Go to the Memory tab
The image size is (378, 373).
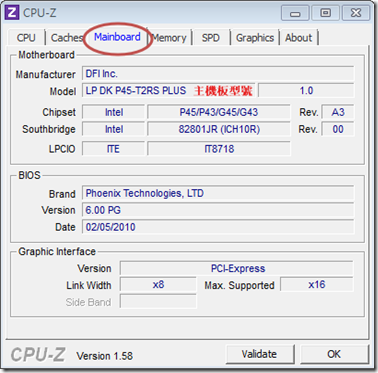click(x=170, y=38)
